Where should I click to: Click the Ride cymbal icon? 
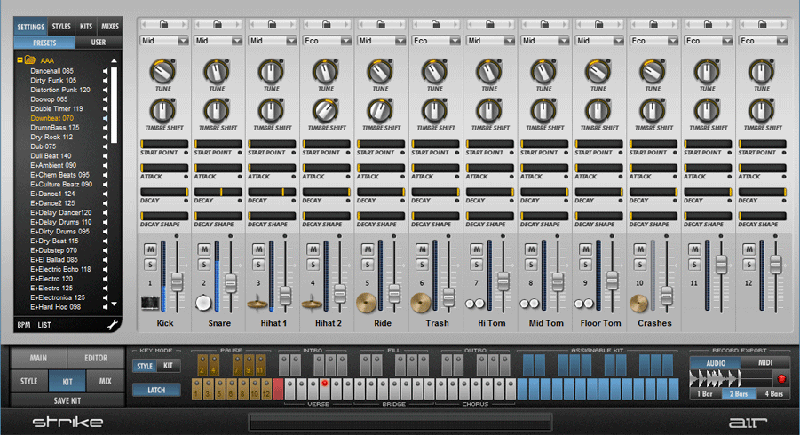click(366, 302)
